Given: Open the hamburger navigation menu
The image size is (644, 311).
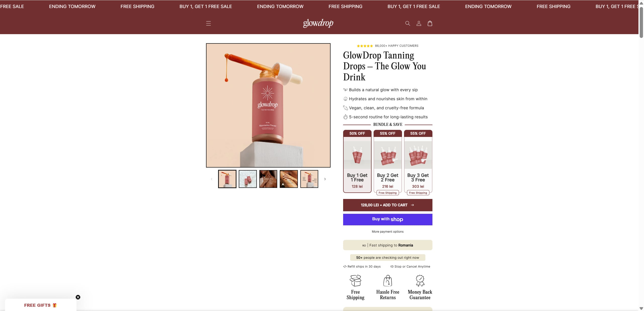Looking at the screenshot, I should point(208,23).
